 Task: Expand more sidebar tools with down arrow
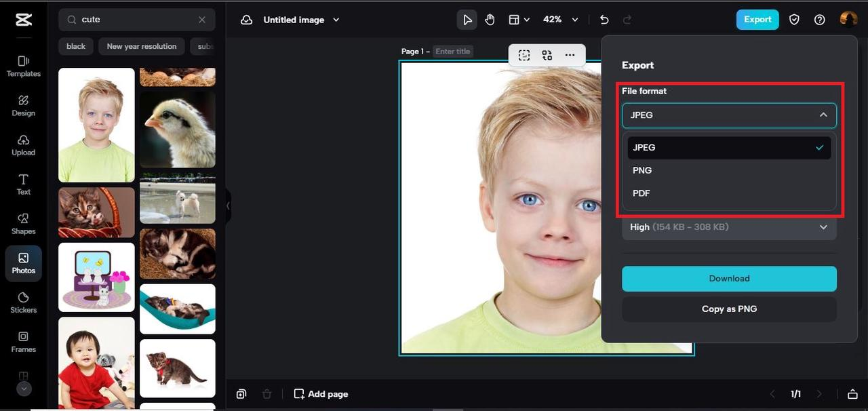[x=24, y=389]
